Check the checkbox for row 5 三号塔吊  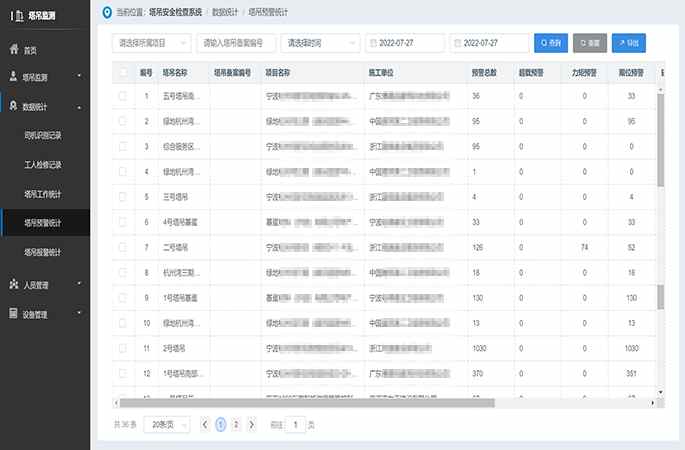123,197
